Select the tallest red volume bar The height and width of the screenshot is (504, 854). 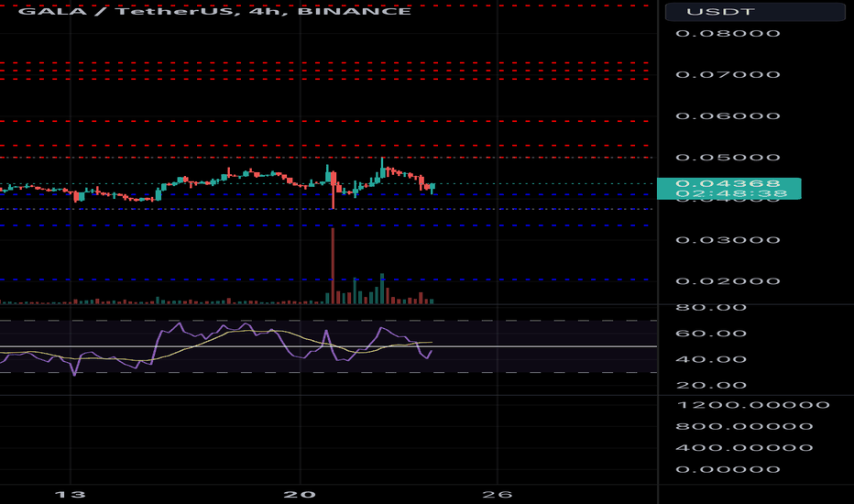333,266
